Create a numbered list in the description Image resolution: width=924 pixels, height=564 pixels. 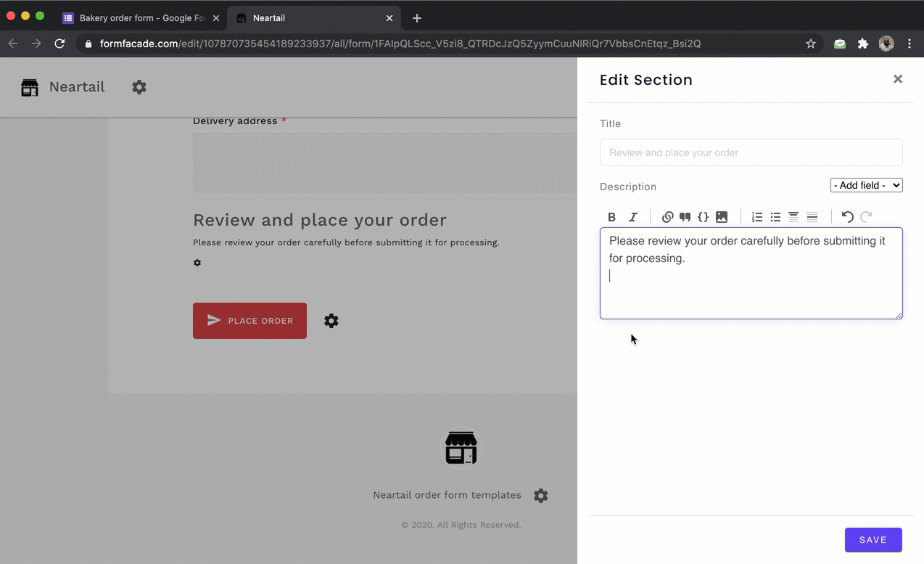[x=757, y=216]
